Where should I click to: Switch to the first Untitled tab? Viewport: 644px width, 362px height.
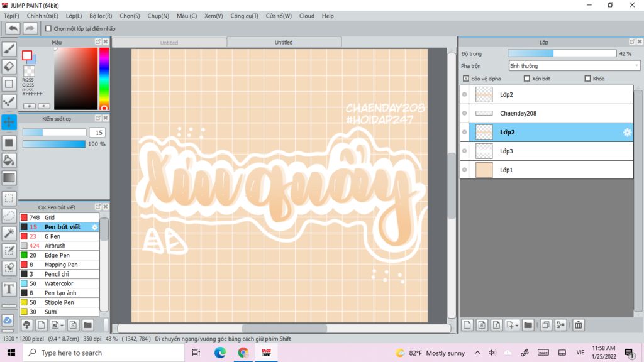pyautogui.click(x=169, y=42)
